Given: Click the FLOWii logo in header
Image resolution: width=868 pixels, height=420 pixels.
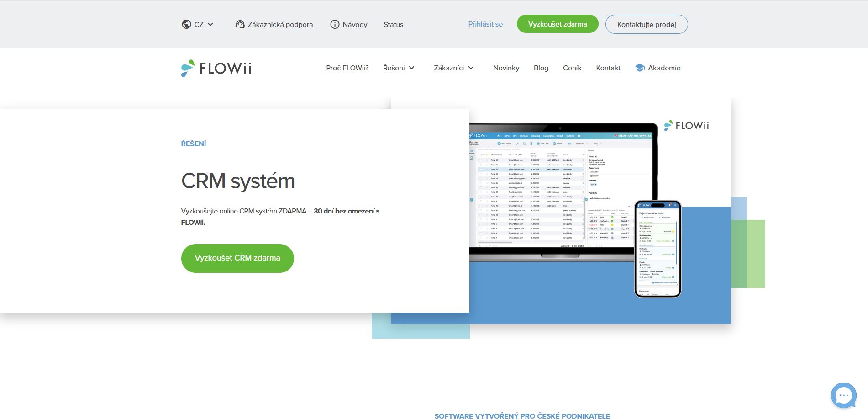Looking at the screenshot, I should click(216, 68).
